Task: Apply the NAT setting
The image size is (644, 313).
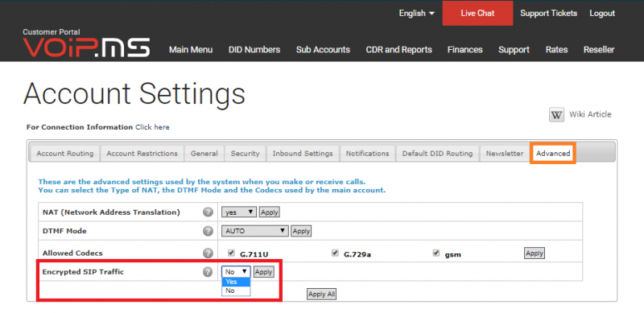Action: click(x=270, y=212)
